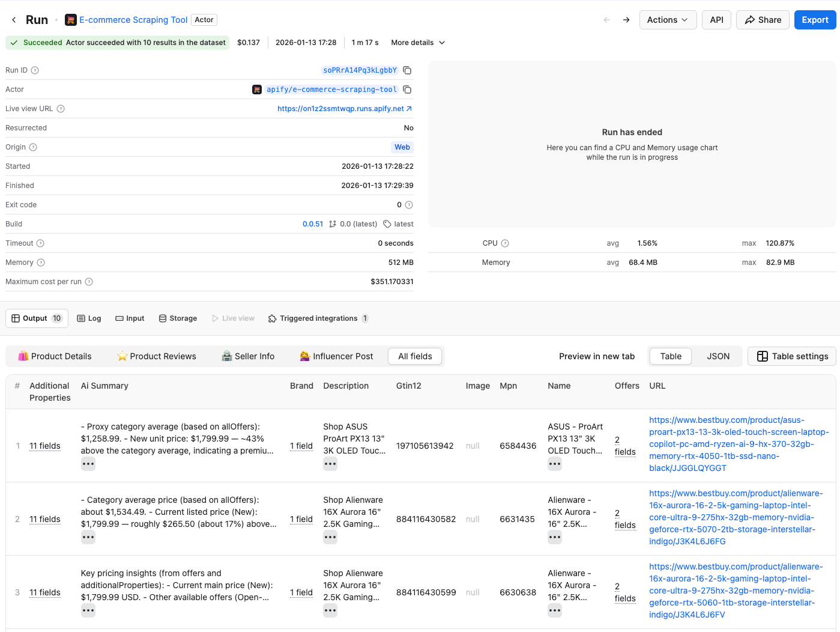Image resolution: width=840 pixels, height=632 pixels.
Task: Switch dataset view to JSON
Action: [x=718, y=356]
